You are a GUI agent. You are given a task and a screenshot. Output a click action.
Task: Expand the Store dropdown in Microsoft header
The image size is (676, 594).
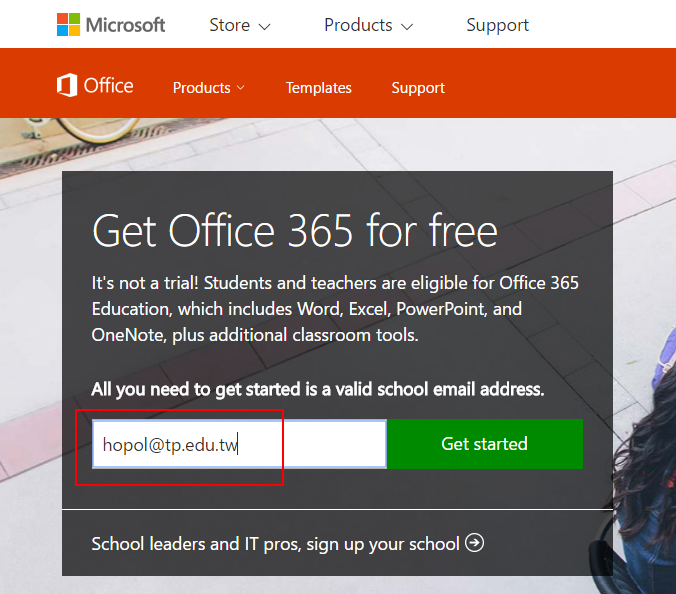pos(240,25)
